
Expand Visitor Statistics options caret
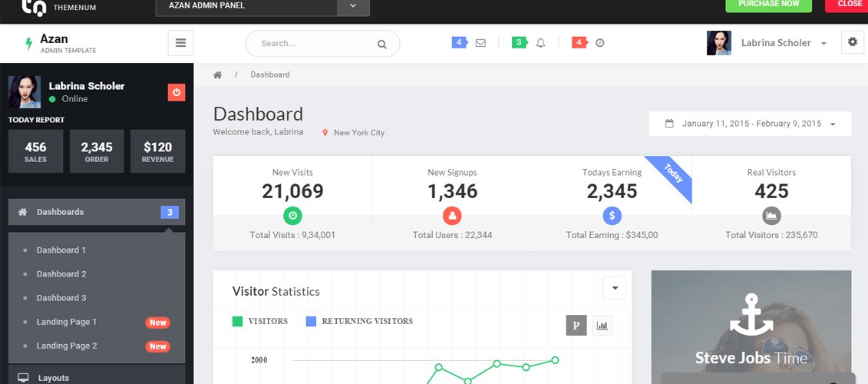(615, 288)
